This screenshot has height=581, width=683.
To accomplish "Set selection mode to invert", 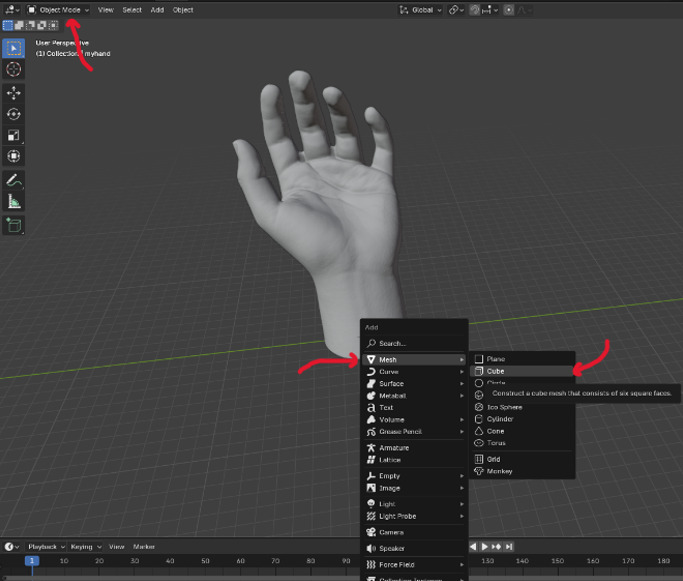I will point(42,25).
